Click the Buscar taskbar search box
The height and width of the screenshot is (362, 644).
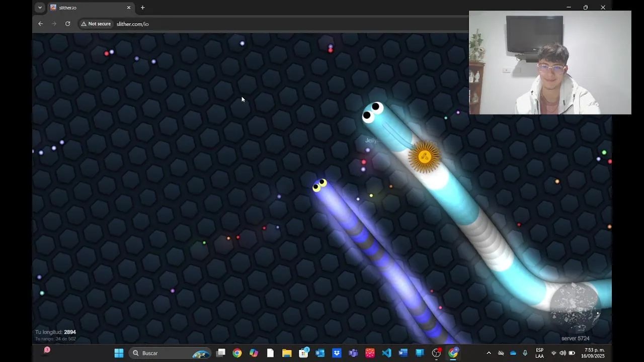coord(170,353)
